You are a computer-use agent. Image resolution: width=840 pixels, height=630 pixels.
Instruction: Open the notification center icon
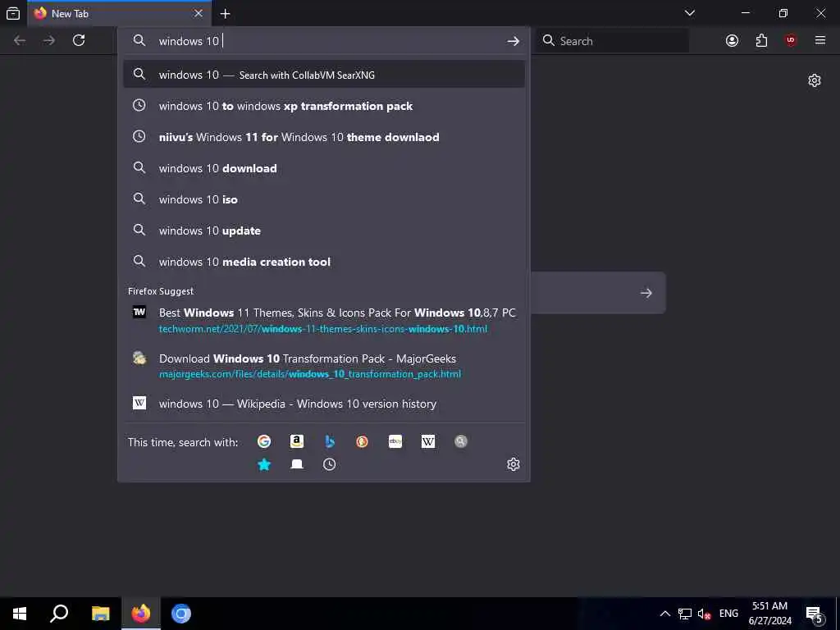click(815, 614)
